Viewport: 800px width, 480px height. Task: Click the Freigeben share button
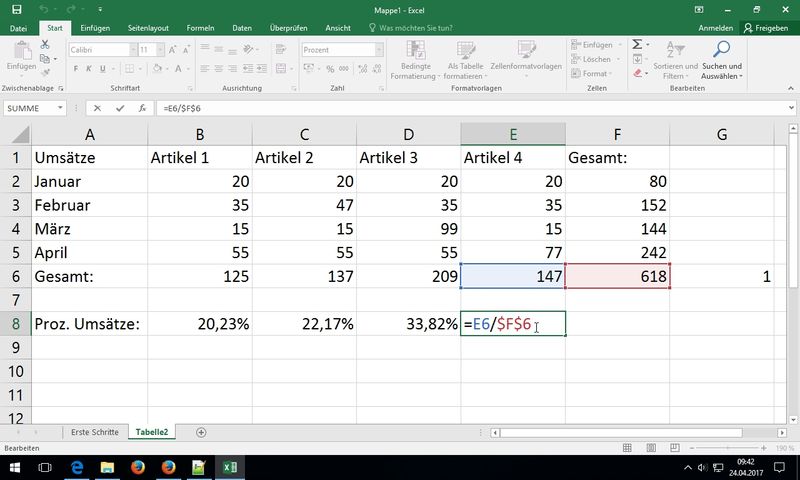[766, 28]
